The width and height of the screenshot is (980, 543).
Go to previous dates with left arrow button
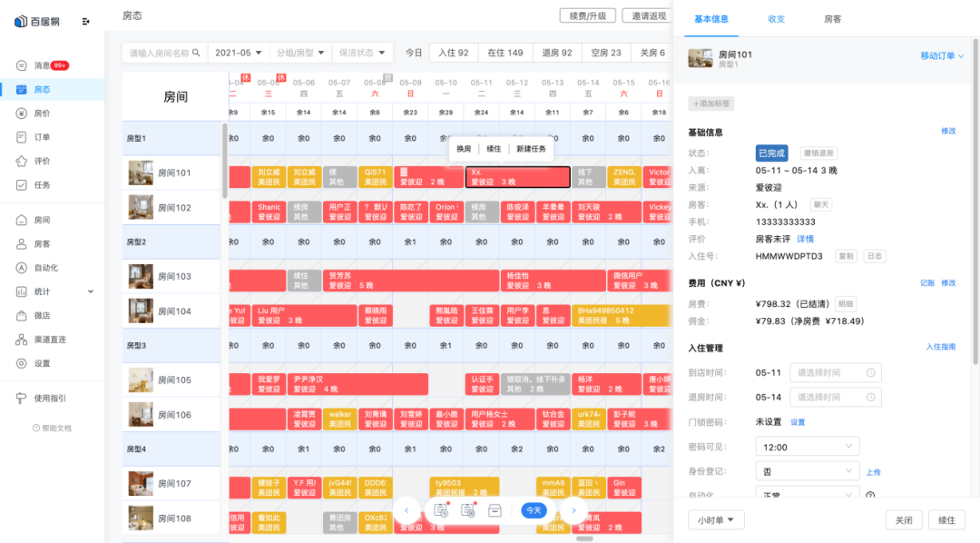pos(407,510)
